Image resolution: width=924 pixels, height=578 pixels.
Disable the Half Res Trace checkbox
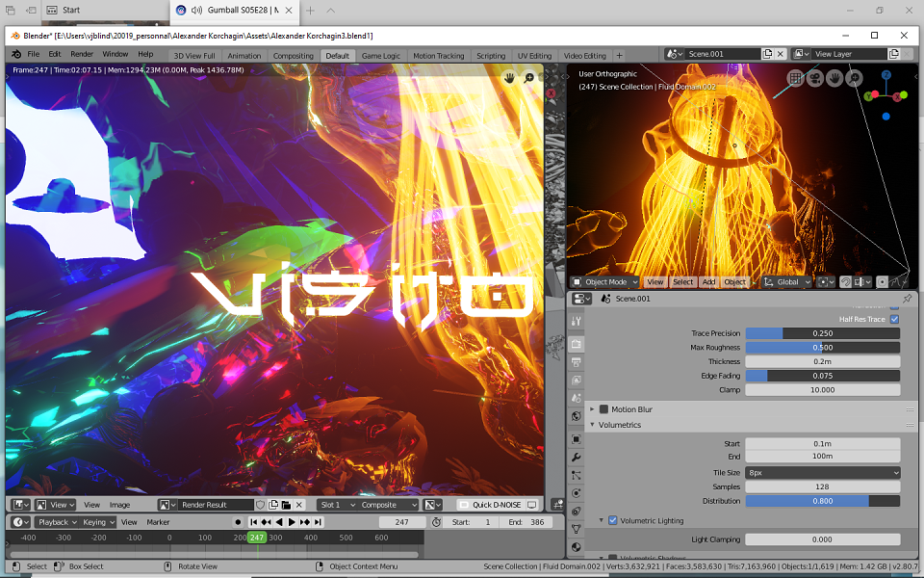click(894, 319)
